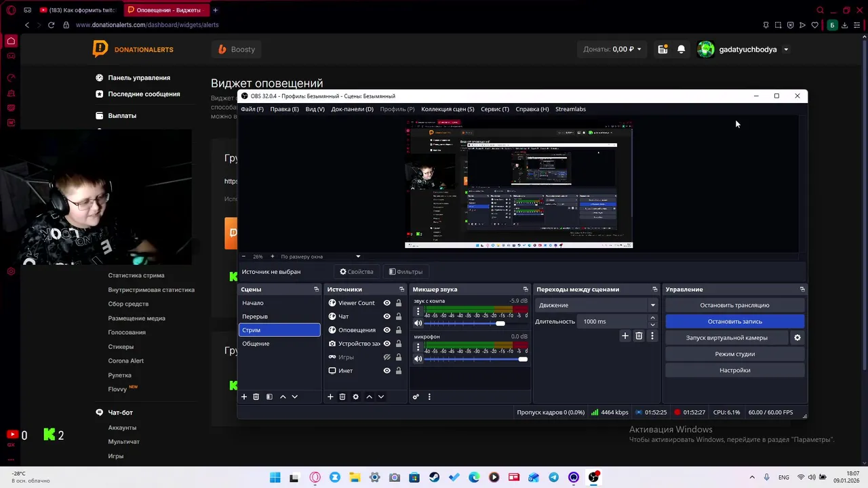Screen dimensions: 868x488
Task: Move scene up with arrow in Сцены panel
Action: [283, 396]
